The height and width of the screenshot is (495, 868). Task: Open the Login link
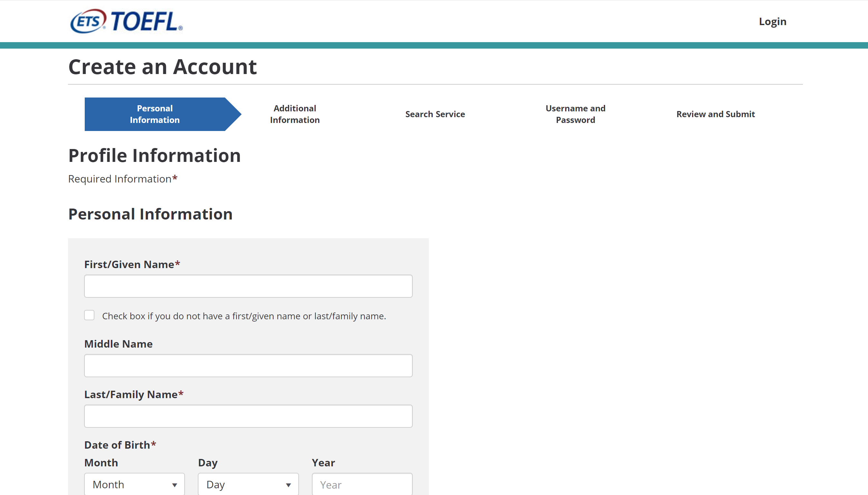pos(772,22)
